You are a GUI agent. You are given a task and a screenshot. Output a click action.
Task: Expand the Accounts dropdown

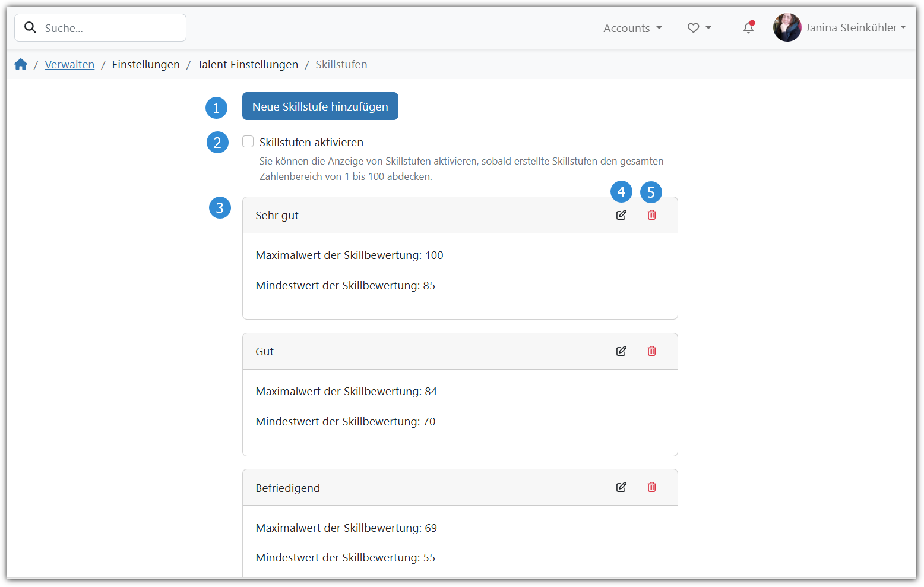pos(632,28)
